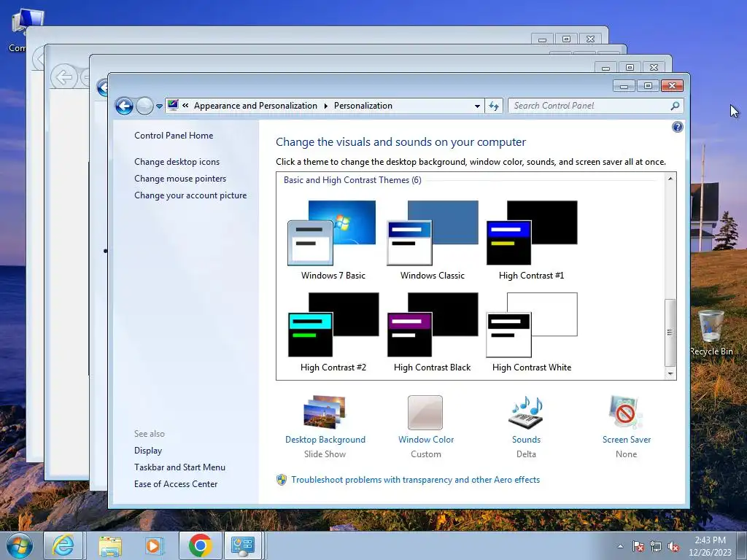747x560 pixels.
Task: Open Change desktop icons
Action: (177, 162)
